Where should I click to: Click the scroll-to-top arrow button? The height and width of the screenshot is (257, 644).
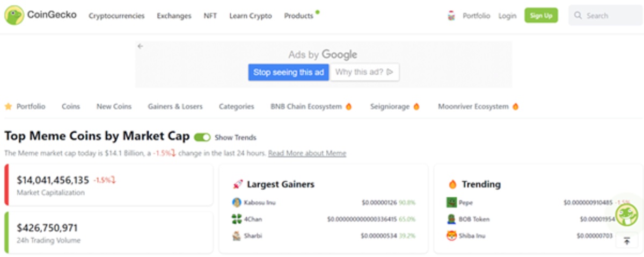626,241
